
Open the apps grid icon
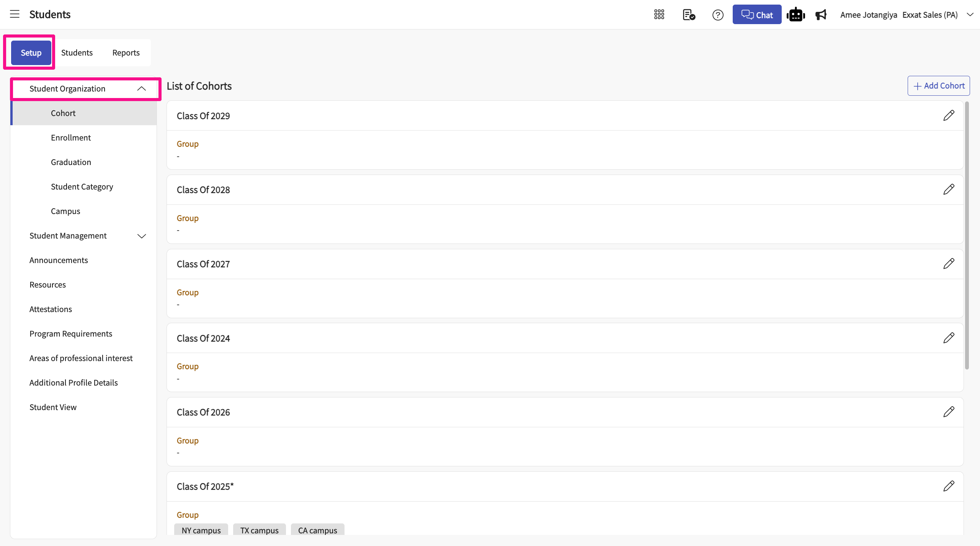point(659,15)
